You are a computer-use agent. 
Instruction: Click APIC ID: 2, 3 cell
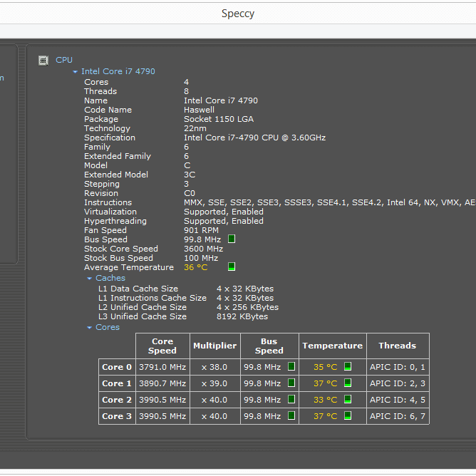pos(398,383)
